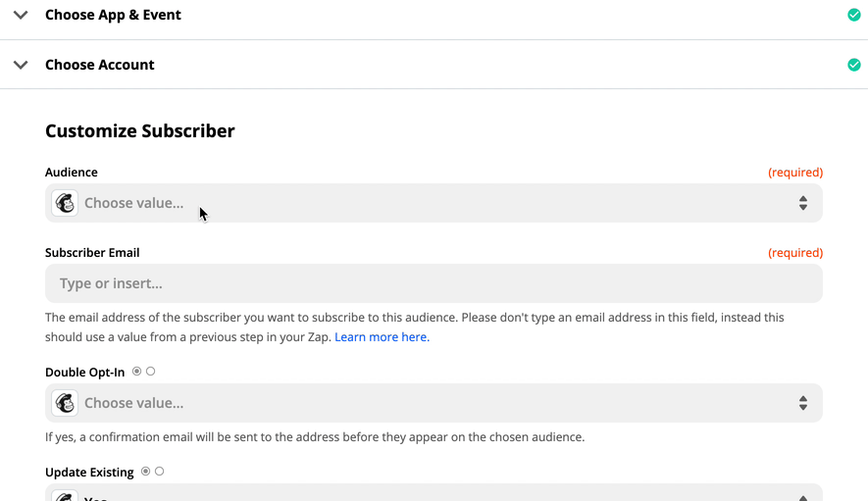Viewport: 868px width, 501px height.
Task: Click Audience field up-down arrows icon
Action: click(802, 203)
